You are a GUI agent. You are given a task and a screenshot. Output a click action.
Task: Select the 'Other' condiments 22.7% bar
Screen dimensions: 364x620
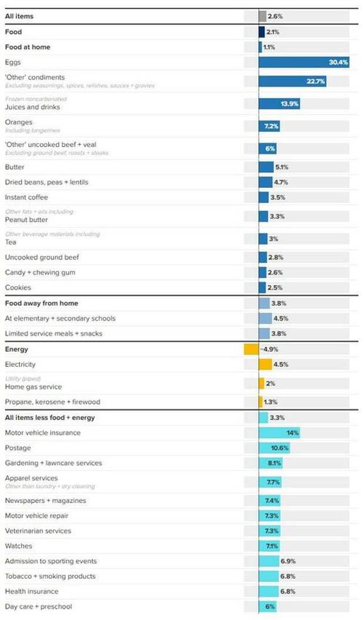tap(292, 81)
